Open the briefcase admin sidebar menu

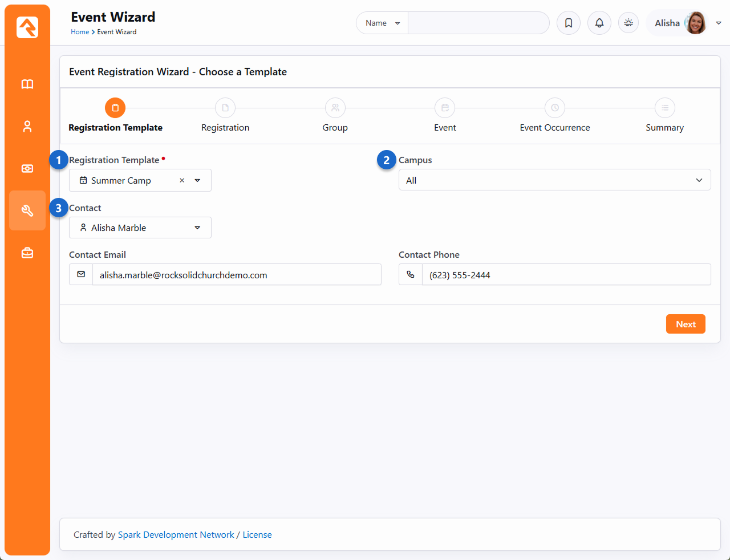point(27,253)
